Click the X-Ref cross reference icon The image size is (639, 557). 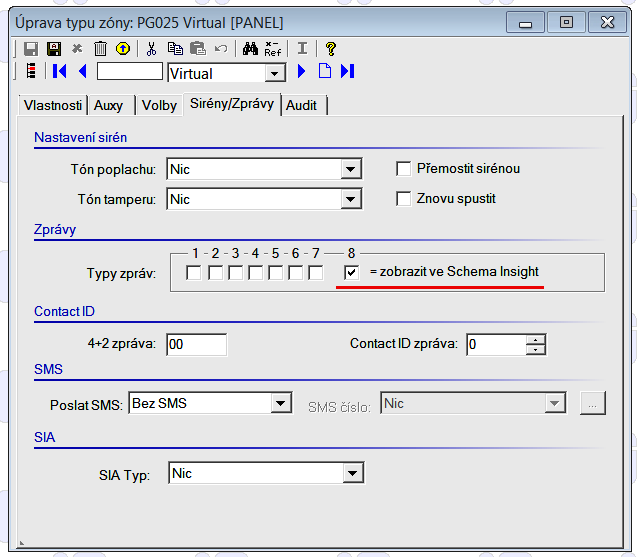273,48
